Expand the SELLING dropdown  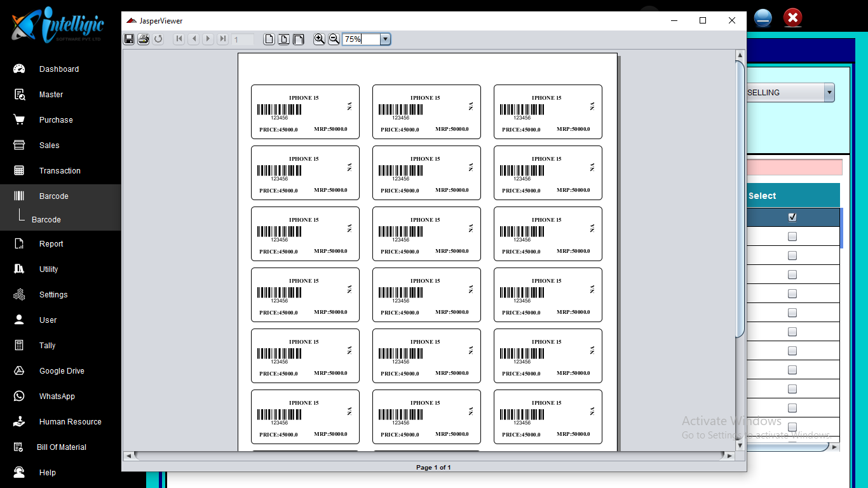(829, 93)
